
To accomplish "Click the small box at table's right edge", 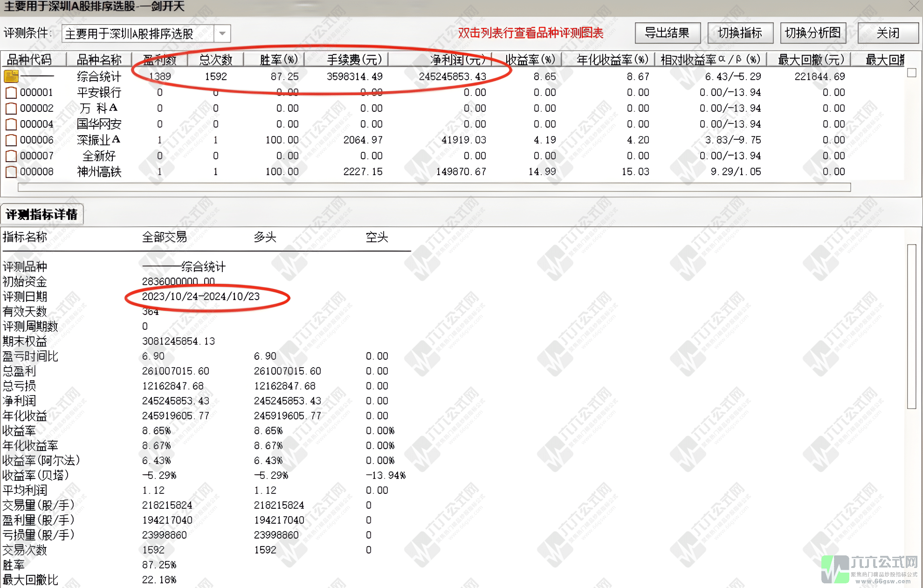I will click(x=912, y=73).
